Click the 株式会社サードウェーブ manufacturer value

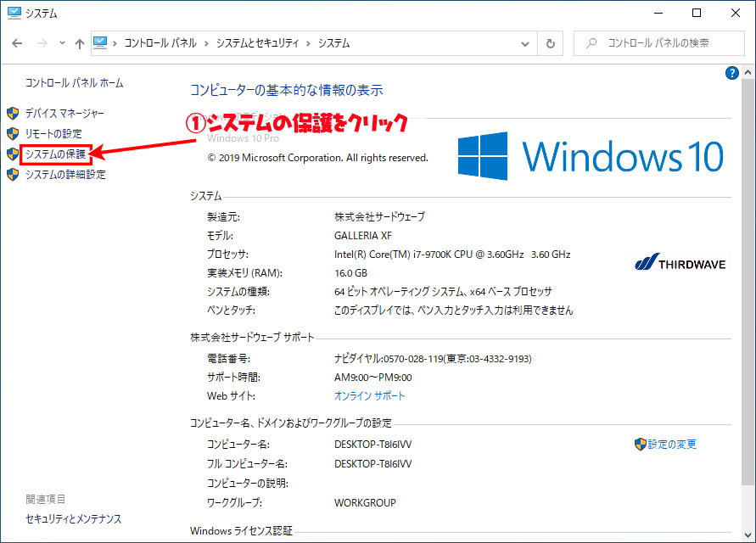[x=380, y=216]
